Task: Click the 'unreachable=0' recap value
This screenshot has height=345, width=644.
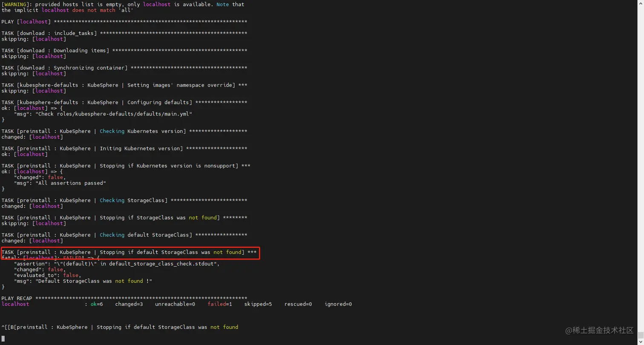Action: coord(175,304)
